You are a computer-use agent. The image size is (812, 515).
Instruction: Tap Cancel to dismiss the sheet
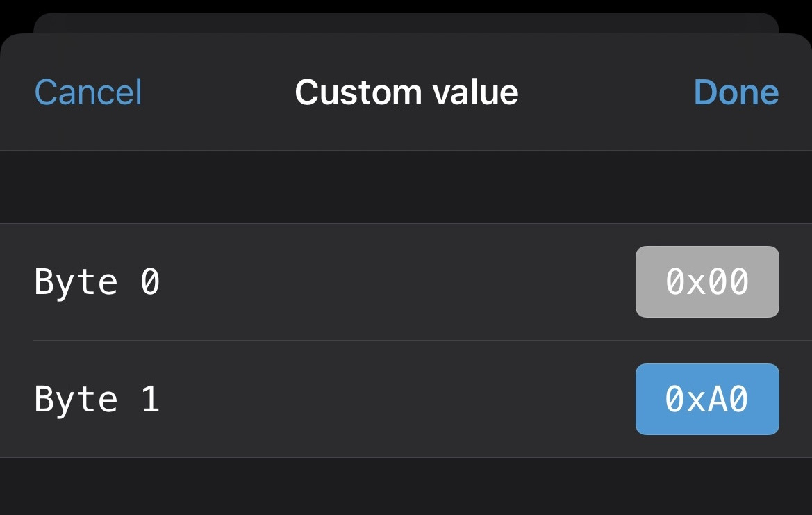pos(88,92)
